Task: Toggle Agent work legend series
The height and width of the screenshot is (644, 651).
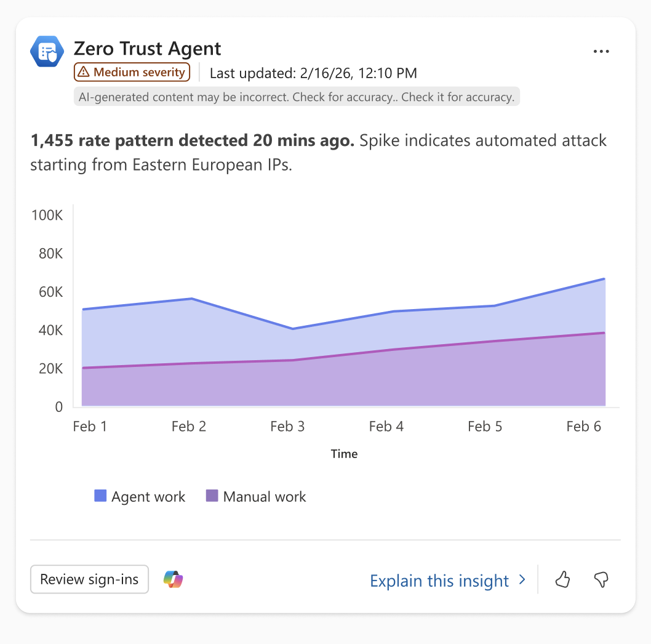Action: 140,496
